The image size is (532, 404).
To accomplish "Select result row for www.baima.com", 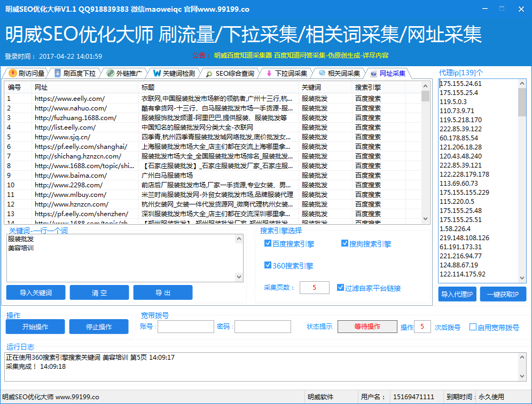I will 71,176.
